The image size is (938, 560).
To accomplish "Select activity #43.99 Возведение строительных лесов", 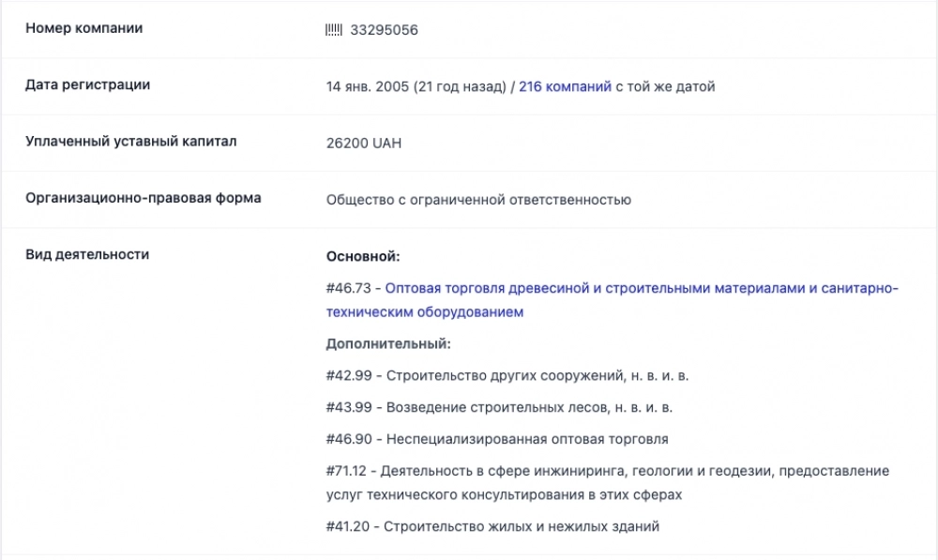I will 499,407.
